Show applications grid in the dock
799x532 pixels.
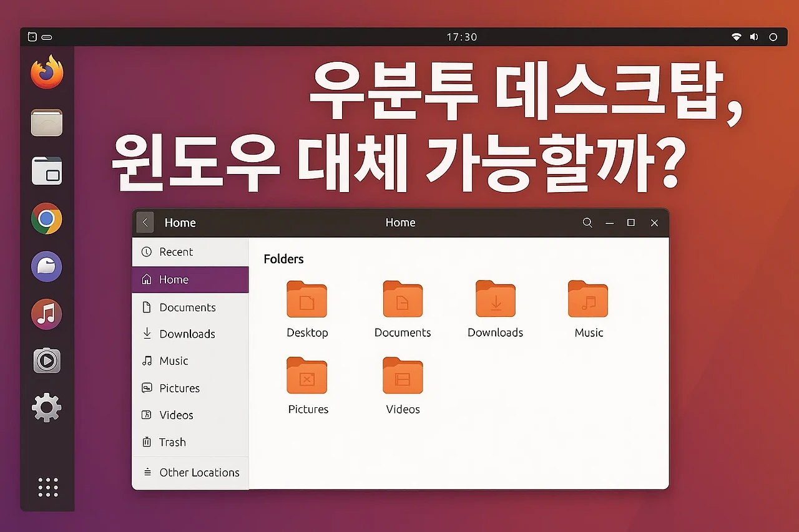tap(47, 487)
